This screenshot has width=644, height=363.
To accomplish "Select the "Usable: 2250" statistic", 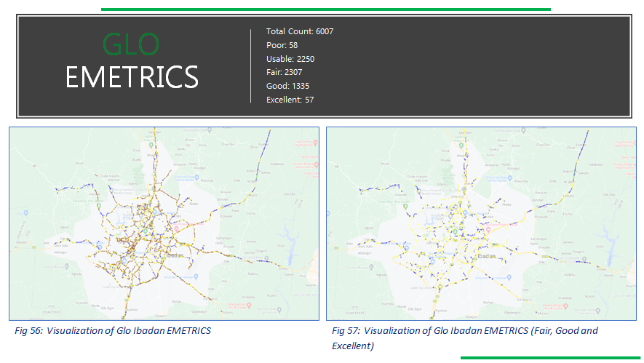I will [290, 59].
